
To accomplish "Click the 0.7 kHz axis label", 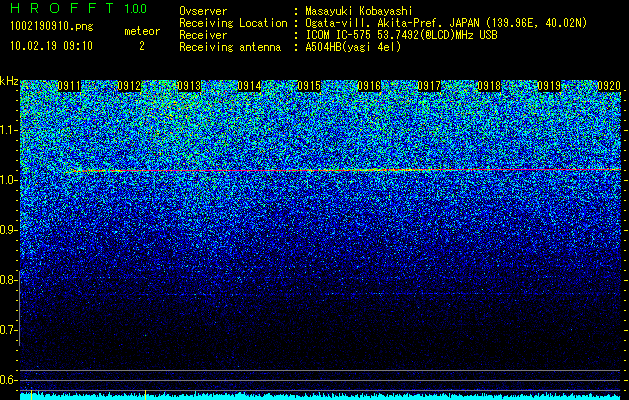I will pos(9,330).
